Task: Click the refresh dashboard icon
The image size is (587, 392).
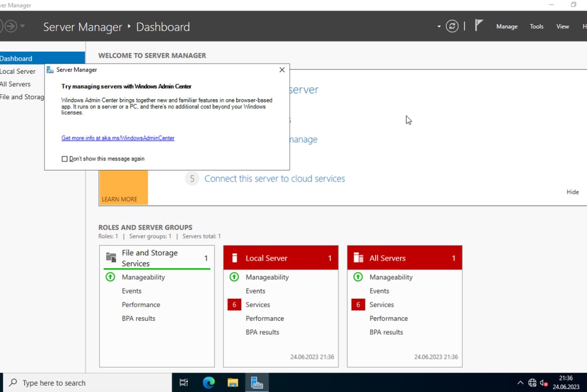Action: (452, 26)
